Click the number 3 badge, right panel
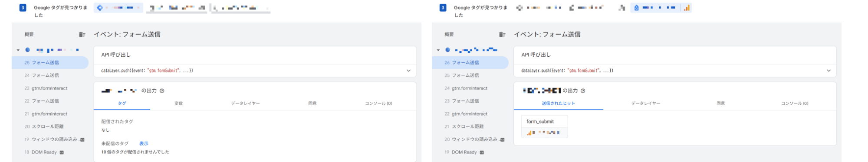The image size is (868, 162). pyautogui.click(x=443, y=8)
